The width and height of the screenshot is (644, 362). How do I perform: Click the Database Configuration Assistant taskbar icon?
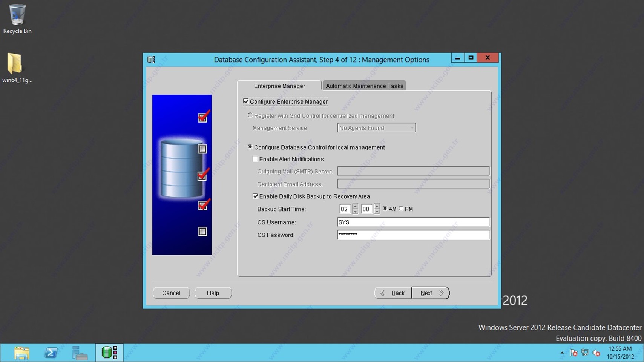109,353
